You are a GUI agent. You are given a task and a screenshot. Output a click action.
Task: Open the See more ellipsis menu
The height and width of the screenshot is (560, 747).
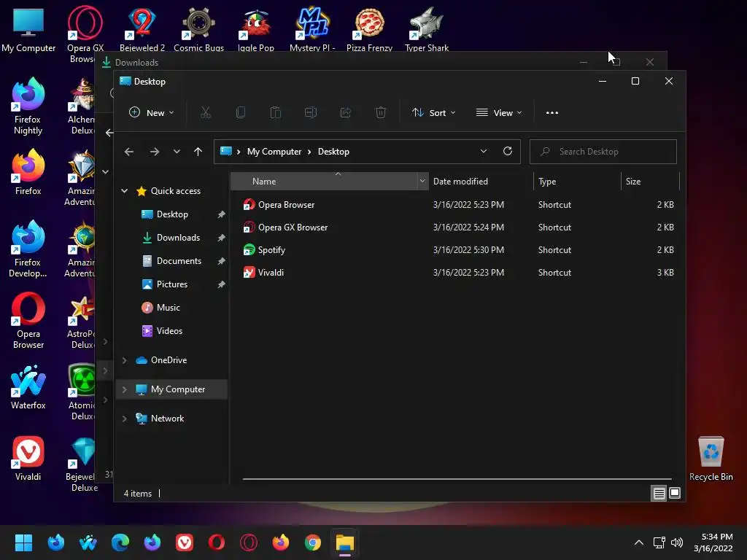point(552,113)
